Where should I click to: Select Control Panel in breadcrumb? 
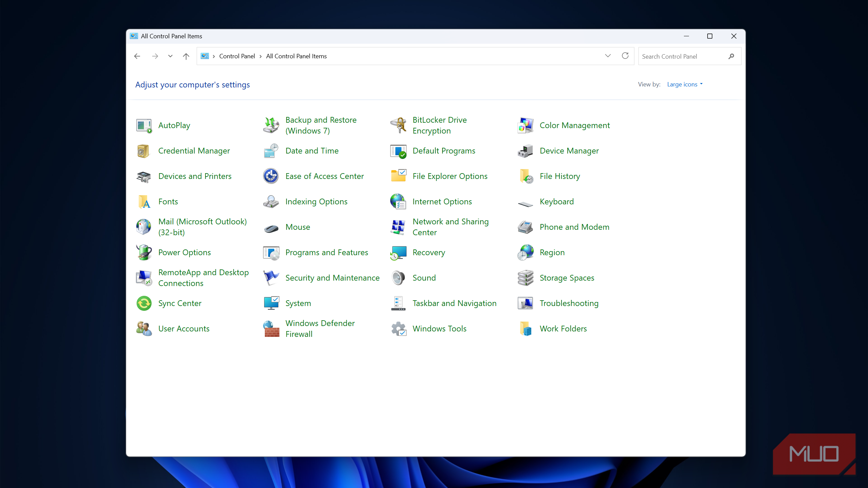point(237,56)
